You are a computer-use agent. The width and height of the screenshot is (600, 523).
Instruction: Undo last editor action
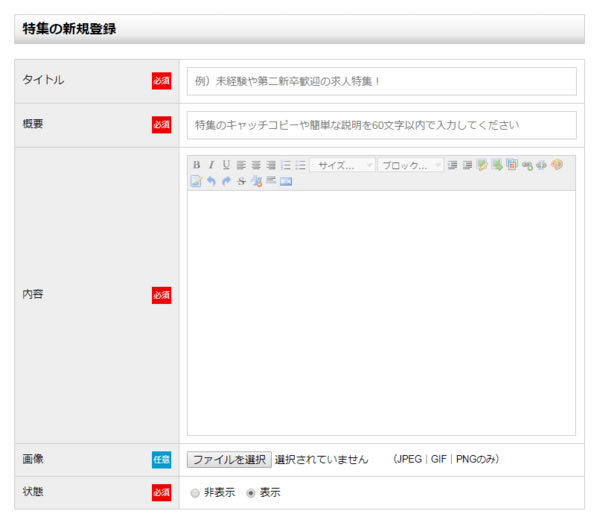(211, 181)
